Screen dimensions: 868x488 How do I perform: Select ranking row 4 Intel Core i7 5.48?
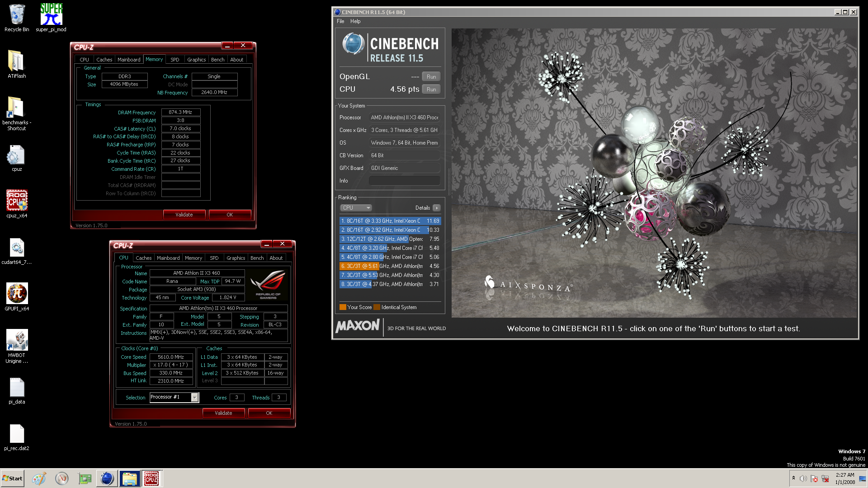(x=390, y=248)
